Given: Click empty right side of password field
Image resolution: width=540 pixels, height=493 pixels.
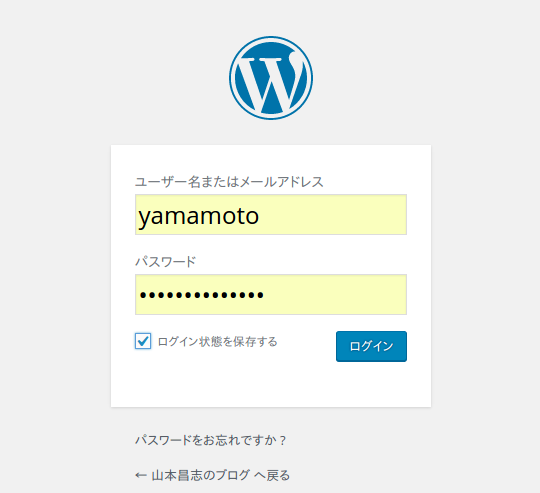Looking at the screenshot, I should 338,294.
